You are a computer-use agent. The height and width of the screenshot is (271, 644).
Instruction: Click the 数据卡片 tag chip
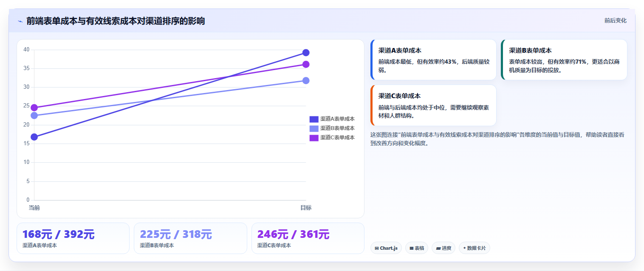click(475, 248)
